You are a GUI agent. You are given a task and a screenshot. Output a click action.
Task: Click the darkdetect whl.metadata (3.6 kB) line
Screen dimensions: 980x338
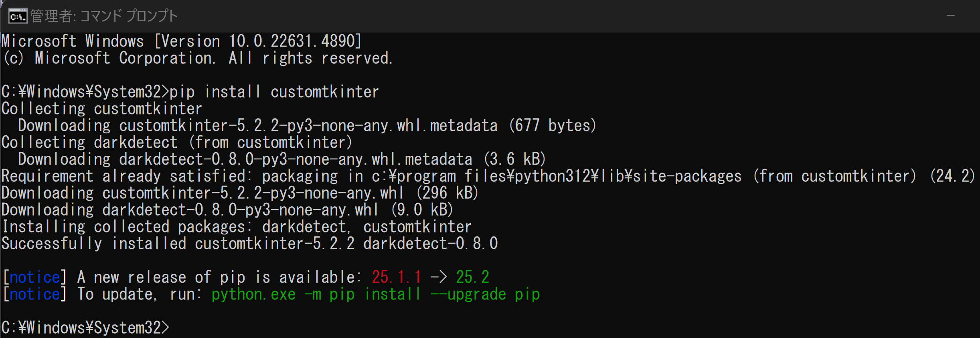tap(282, 159)
